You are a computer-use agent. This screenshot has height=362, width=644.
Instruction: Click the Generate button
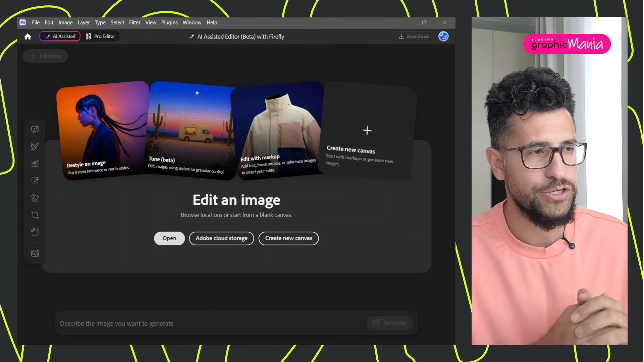(x=389, y=323)
